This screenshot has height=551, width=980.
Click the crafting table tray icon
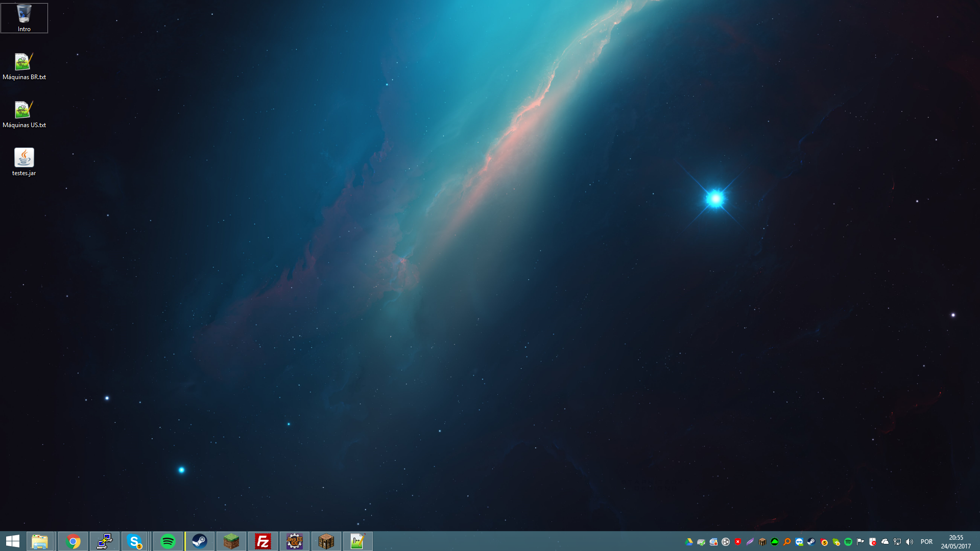[x=762, y=542]
